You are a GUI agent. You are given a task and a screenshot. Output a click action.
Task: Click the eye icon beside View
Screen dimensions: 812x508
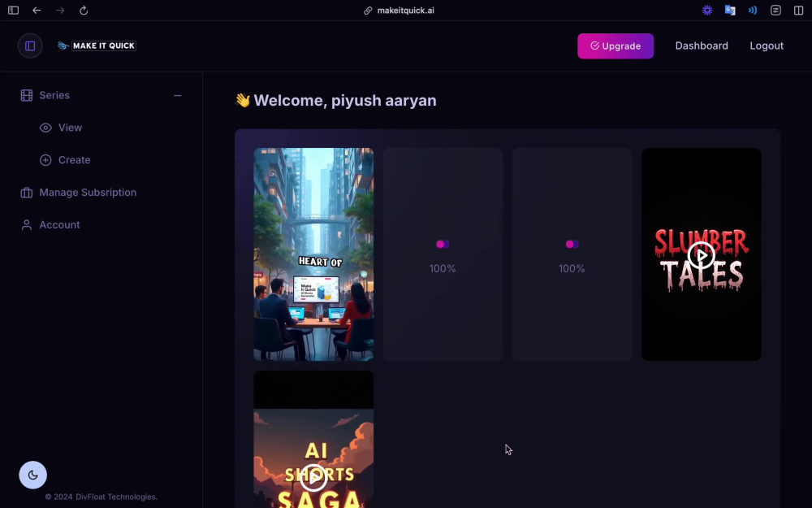[x=45, y=128]
